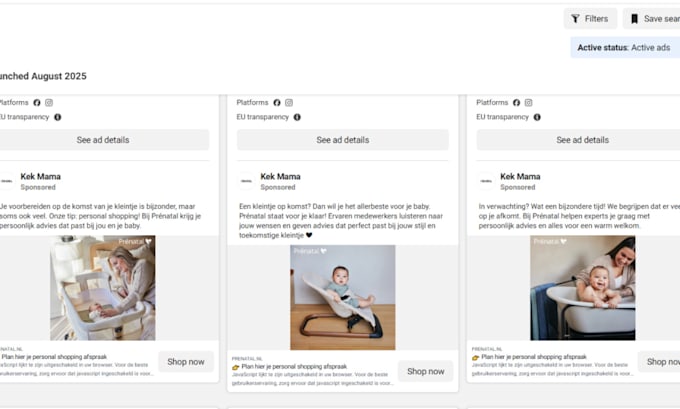Click Facebook platform icon in the middle ad

(277, 103)
